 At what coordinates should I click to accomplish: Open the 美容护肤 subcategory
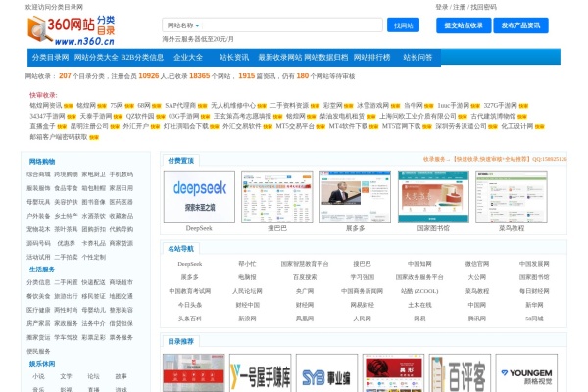[x=66, y=202]
